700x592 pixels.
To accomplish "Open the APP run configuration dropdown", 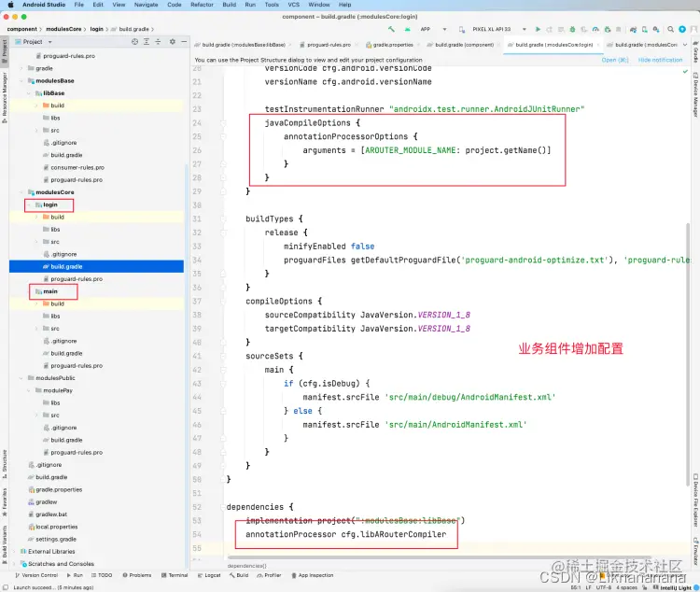I will click(x=431, y=29).
